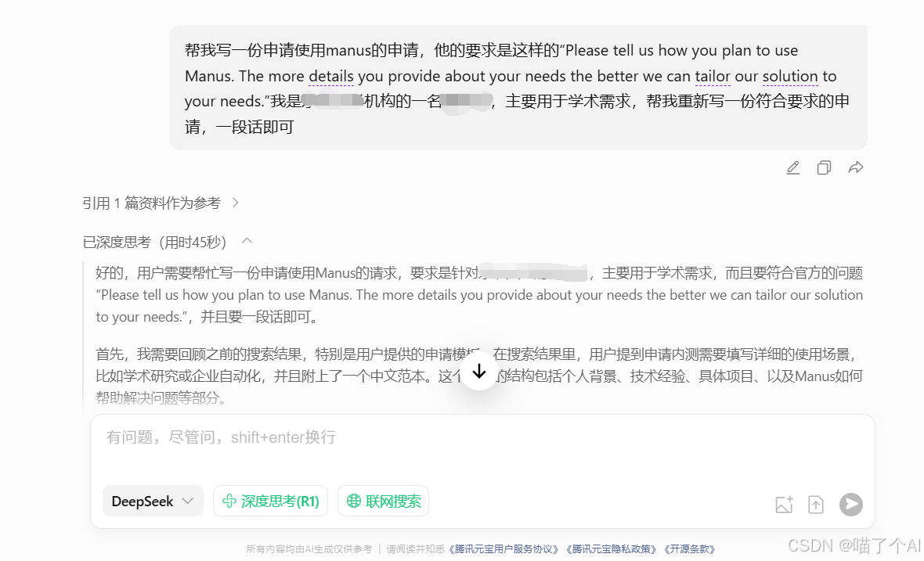This screenshot has width=924, height=561.
Task: Expand 引用 1 篇资料作为参考 references
Action: [x=161, y=203]
